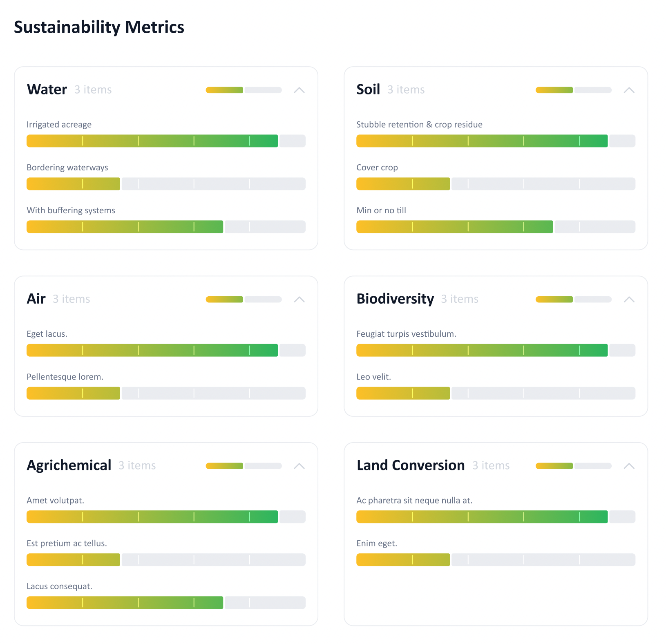Click the Biodiversity card heading
Screen dimensions: 666x644
[395, 299]
